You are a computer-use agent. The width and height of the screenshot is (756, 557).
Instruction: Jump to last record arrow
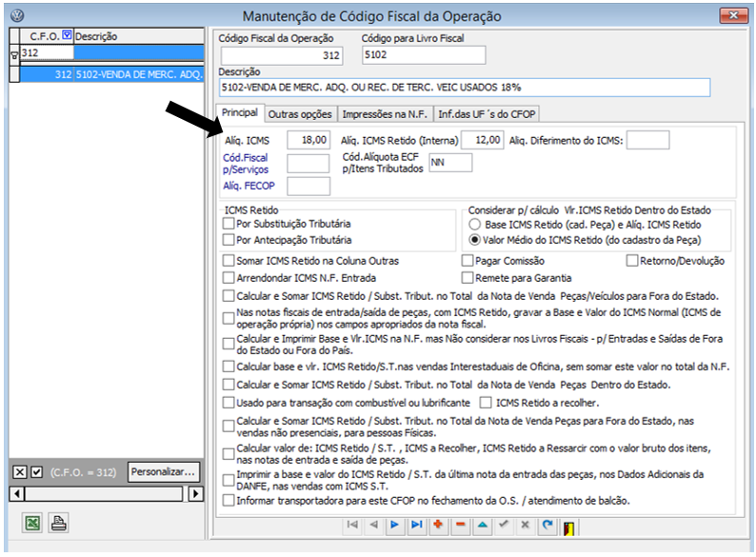point(417,525)
